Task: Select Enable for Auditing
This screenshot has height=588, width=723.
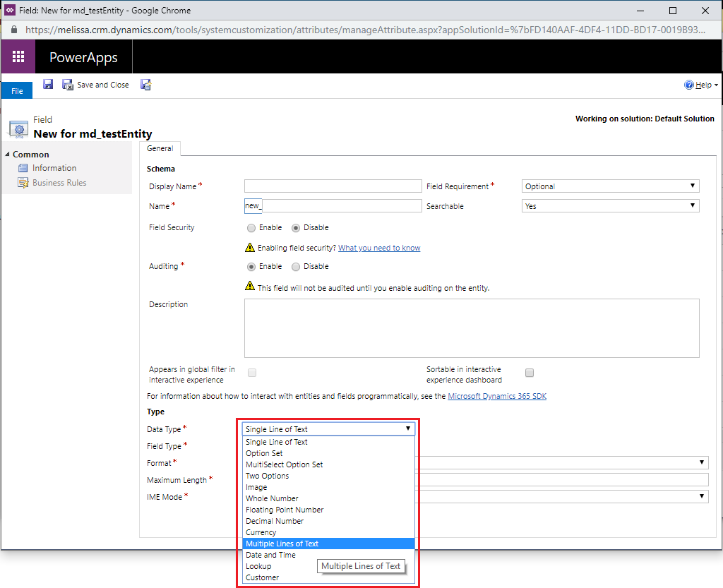Action: point(251,266)
